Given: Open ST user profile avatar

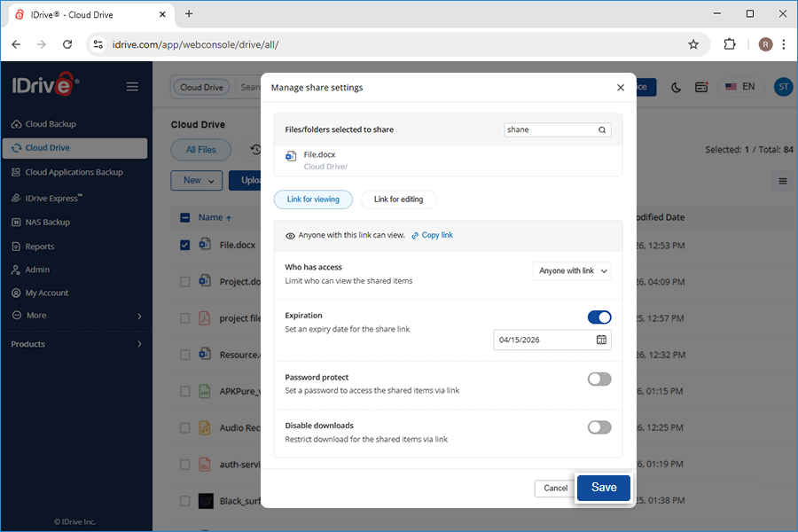Looking at the screenshot, I should 783,87.
